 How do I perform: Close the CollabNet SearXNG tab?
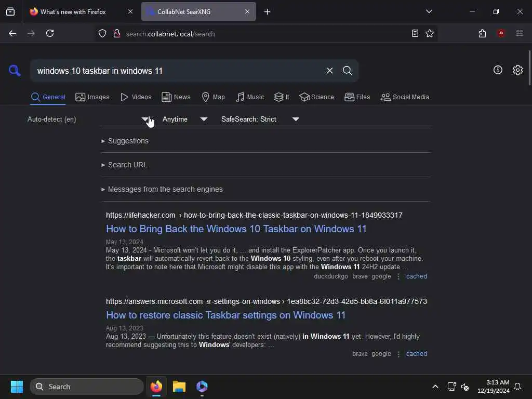[247, 11]
